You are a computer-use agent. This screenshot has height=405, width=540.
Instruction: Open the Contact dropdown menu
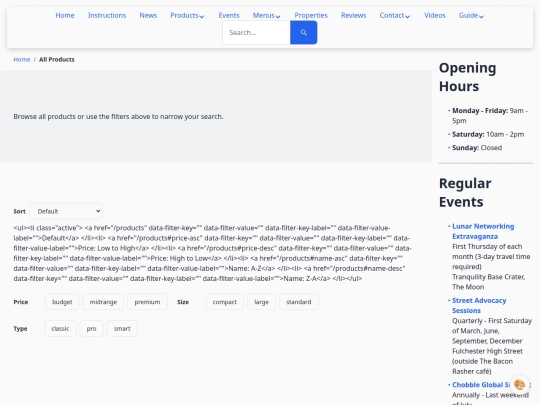tap(395, 15)
